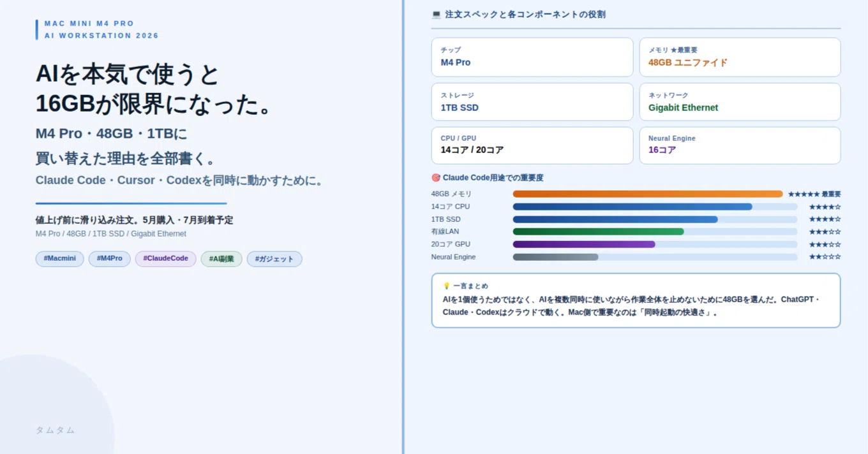Click the 一言まとめ label

coord(470,286)
